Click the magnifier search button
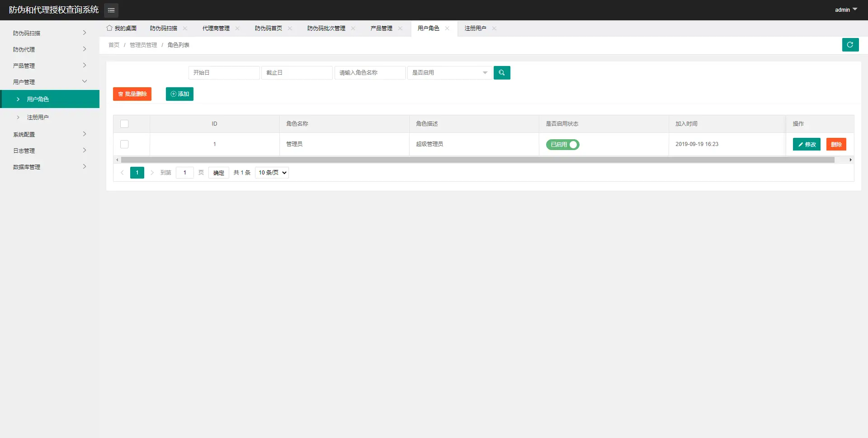 click(x=502, y=73)
